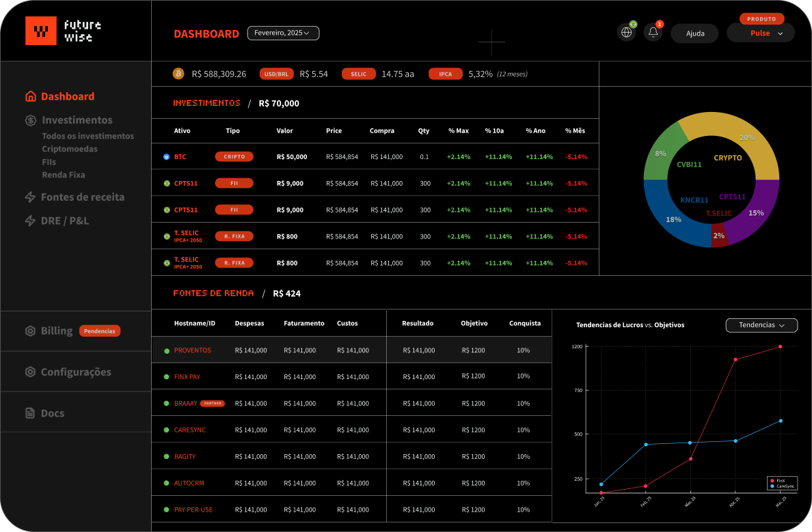Open Billing settings via its gear icon
The image size is (812, 532).
[31, 331]
